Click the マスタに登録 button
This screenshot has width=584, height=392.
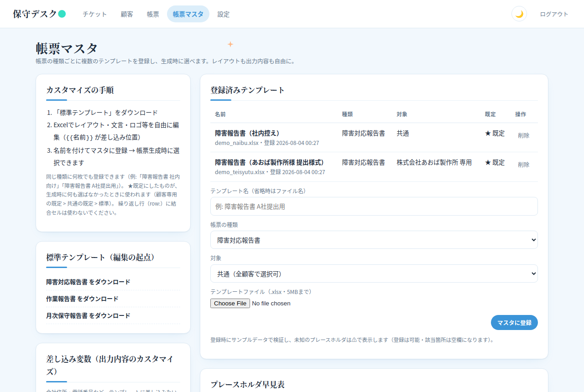click(514, 322)
